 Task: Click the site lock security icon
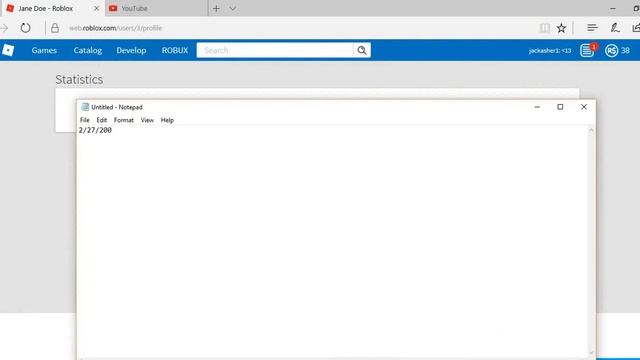(55, 28)
